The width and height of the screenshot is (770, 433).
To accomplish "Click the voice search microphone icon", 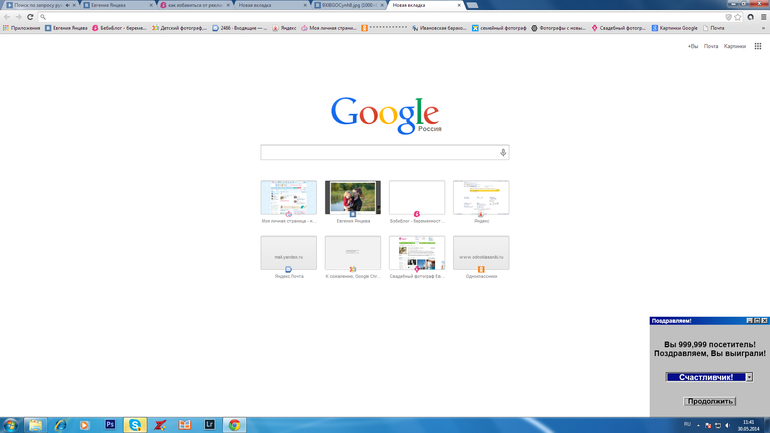I will 503,153.
